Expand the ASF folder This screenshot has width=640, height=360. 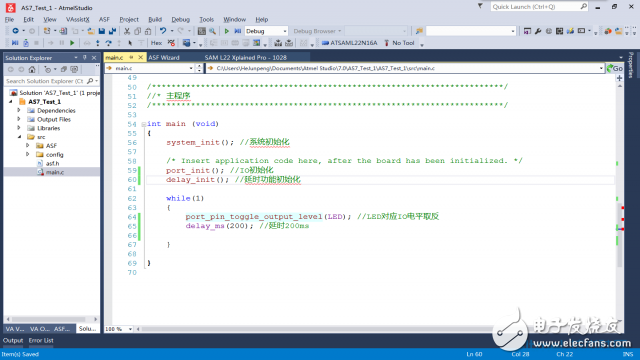pyautogui.click(x=28, y=146)
